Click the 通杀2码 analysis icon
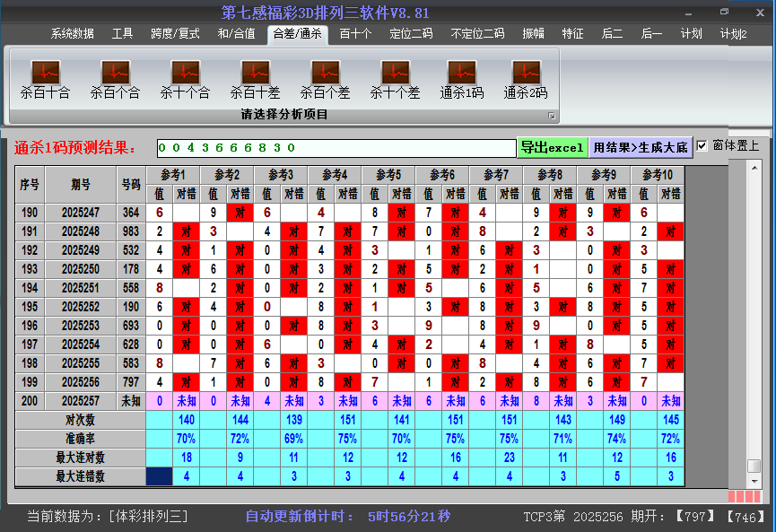Viewport: 776px width, 532px height. pos(526,79)
